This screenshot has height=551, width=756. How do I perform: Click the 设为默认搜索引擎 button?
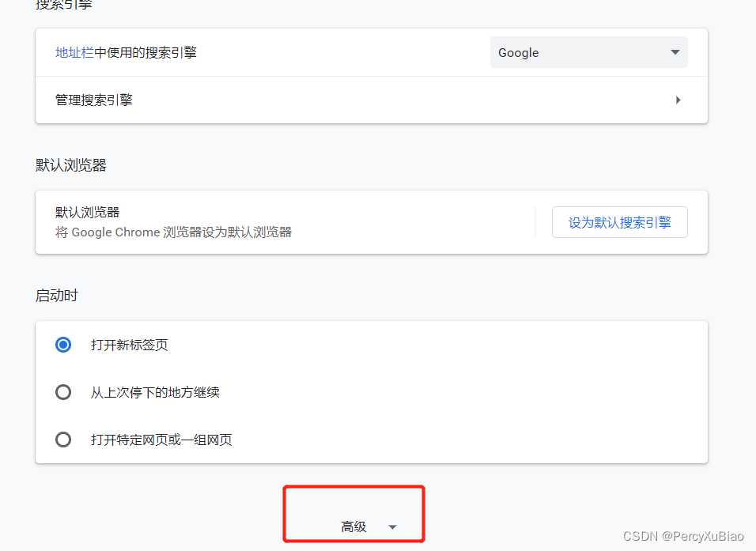click(x=619, y=222)
